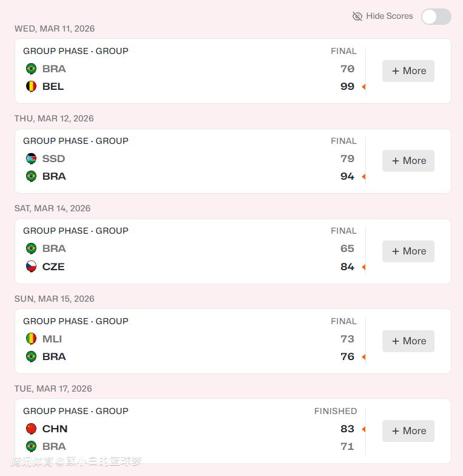Expand More for BRA vs BEL game

point(408,71)
